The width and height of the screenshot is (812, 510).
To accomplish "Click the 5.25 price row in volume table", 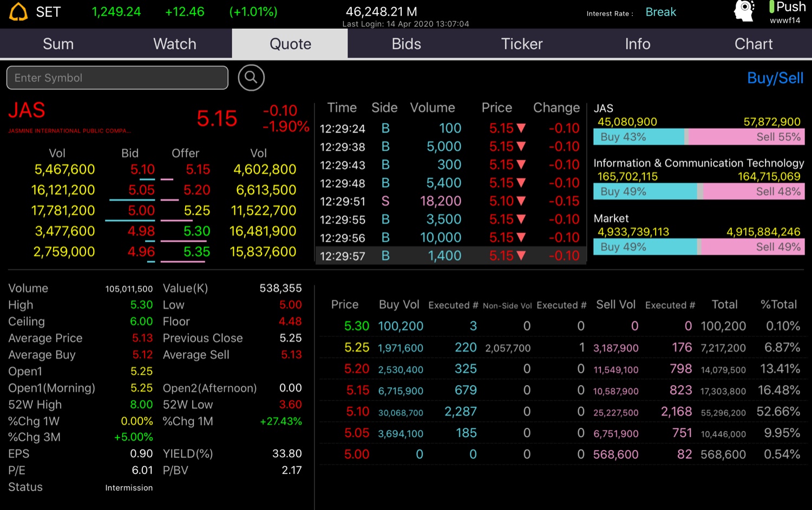I will (x=563, y=348).
